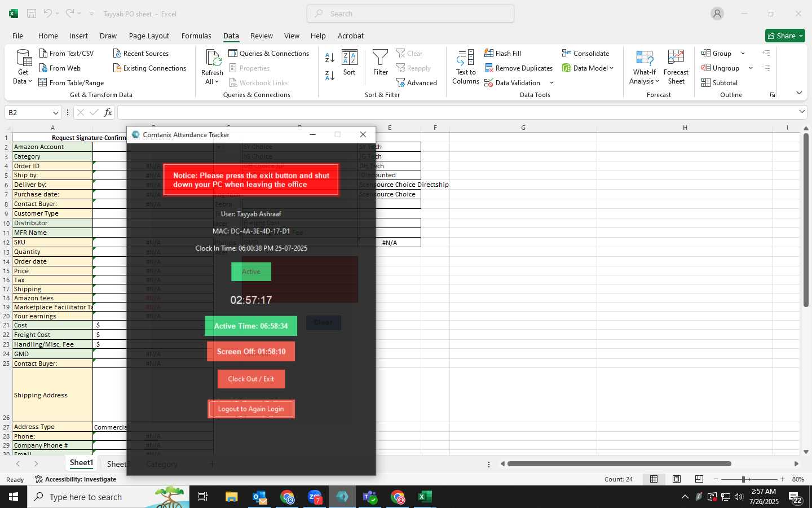Click the horizontal scrollbar thumb
Image resolution: width=812 pixels, height=508 pixels.
click(x=619, y=464)
